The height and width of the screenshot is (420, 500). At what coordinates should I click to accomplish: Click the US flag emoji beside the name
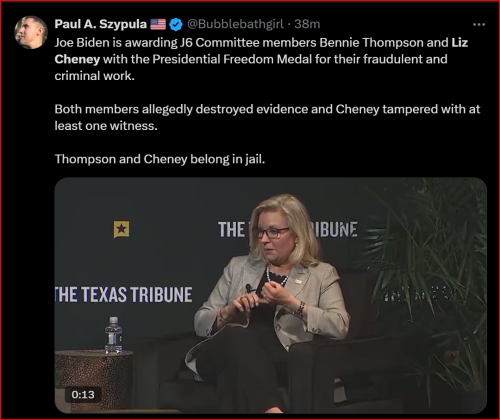(x=158, y=24)
